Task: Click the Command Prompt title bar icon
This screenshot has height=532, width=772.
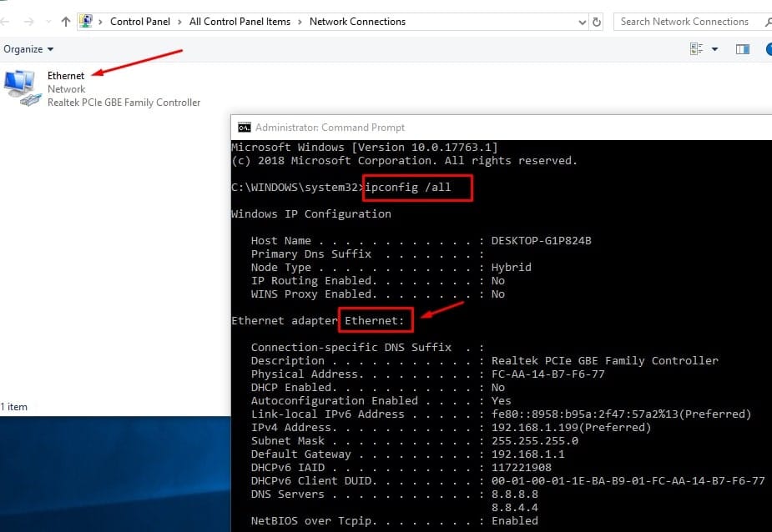Action: (x=244, y=128)
